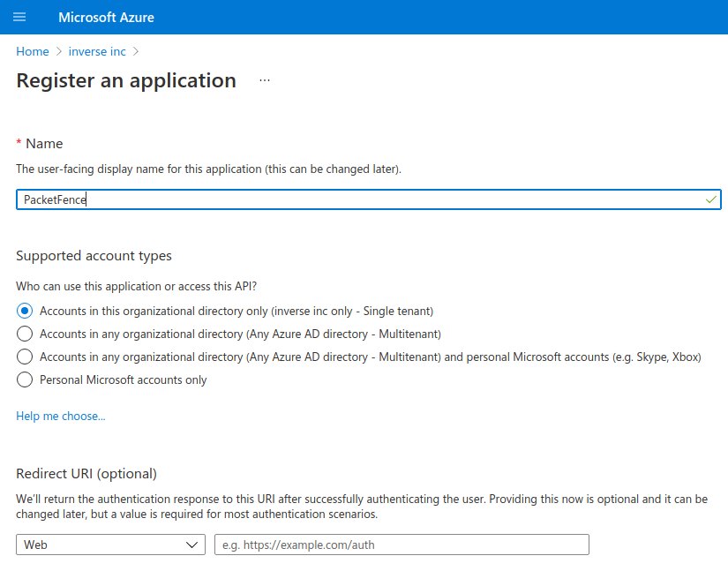This screenshot has height=571, width=728.
Task: Expand the Web platform selector
Action: 110,545
